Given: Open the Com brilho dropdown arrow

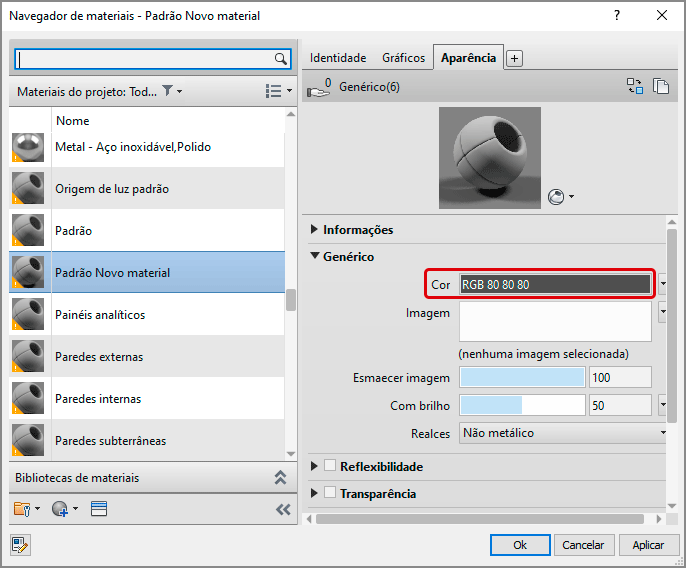Looking at the screenshot, I should 663,405.
